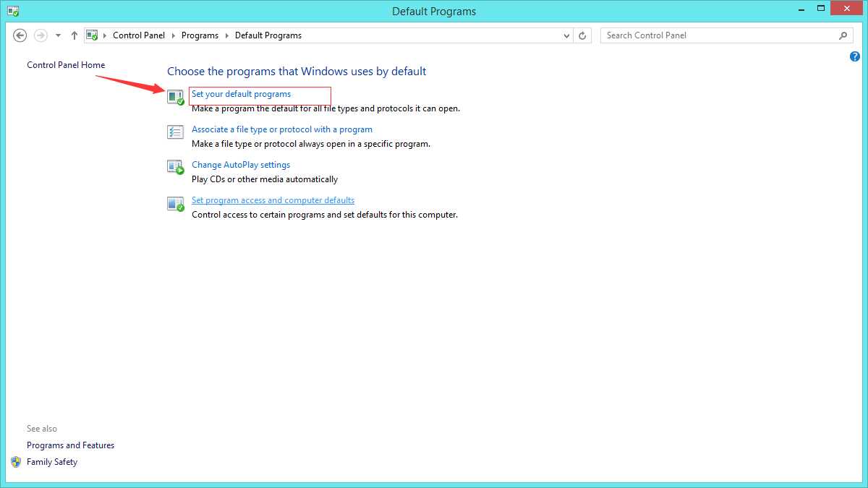Image resolution: width=868 pixels, height=488 pixels.
Task: Open Change AutoPlay settings link
Action: click(x=241, y=165)
